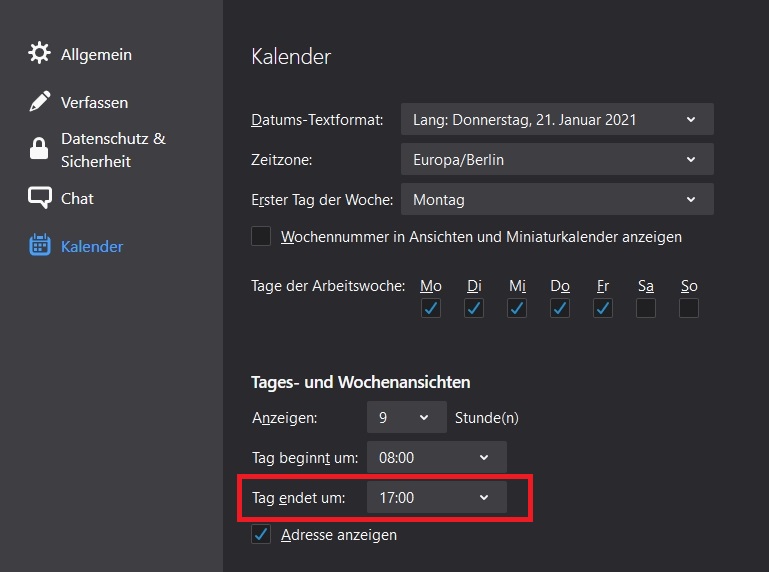Click the Datenschutz lock icon
This screenshot has height=572, width=769.
coord(39,150)
